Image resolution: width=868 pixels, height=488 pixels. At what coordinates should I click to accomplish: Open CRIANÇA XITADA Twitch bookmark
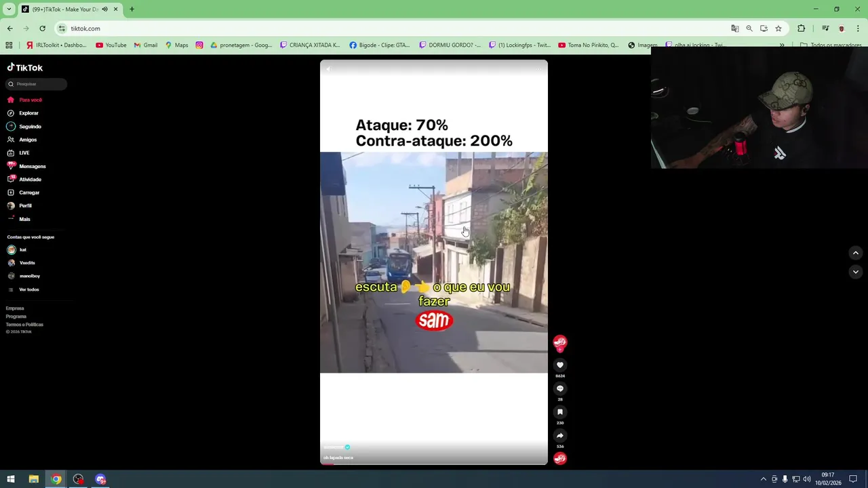310,45
